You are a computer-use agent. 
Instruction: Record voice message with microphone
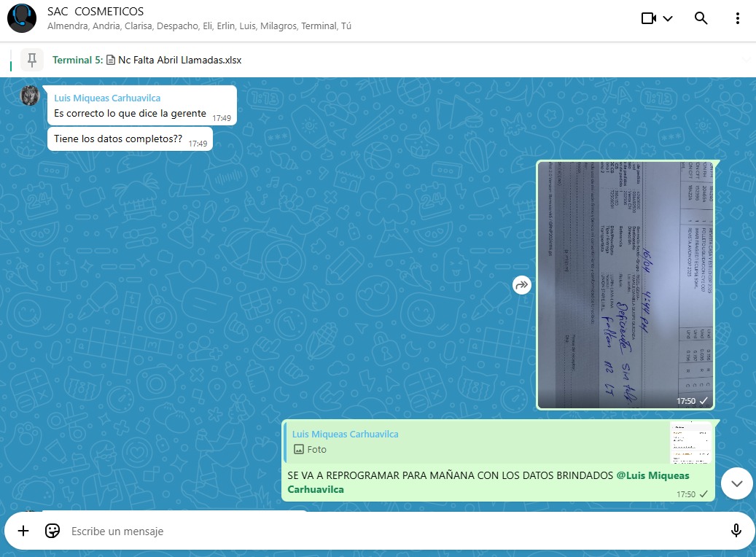pos(736,531)
